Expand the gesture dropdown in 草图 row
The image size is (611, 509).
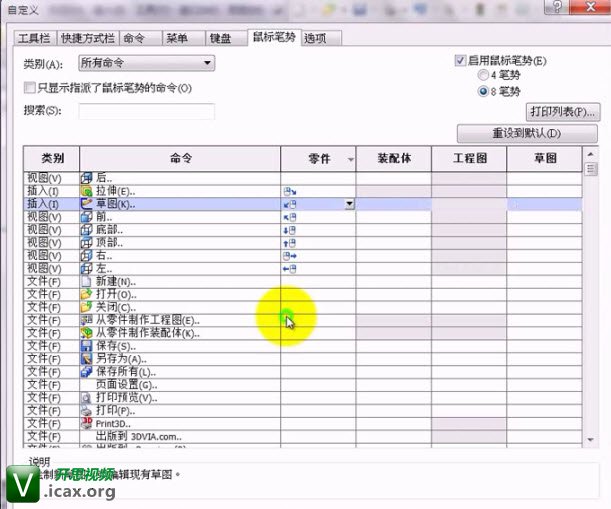coord(349,204)
